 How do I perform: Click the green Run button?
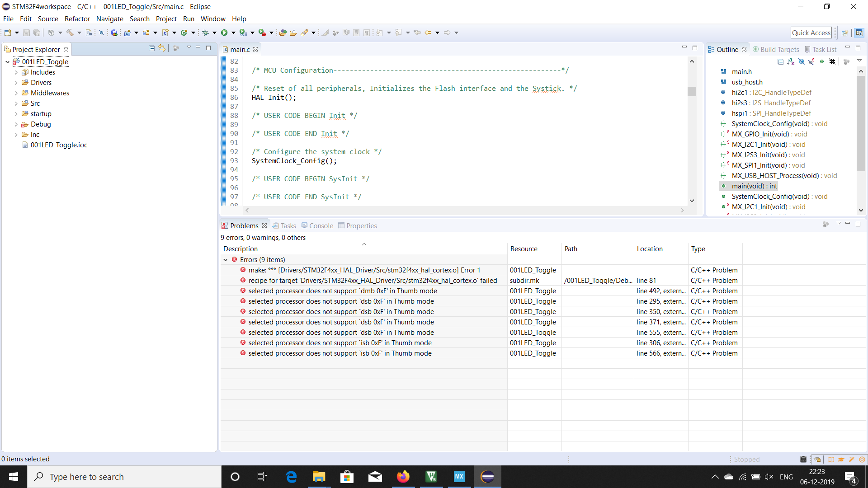pos(224,33)
